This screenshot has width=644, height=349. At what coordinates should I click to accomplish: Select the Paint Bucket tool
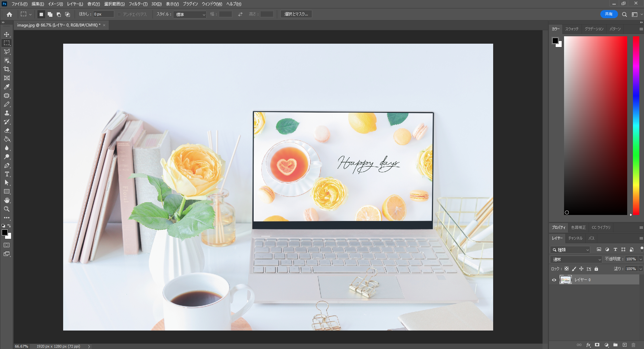coord(7,139)
